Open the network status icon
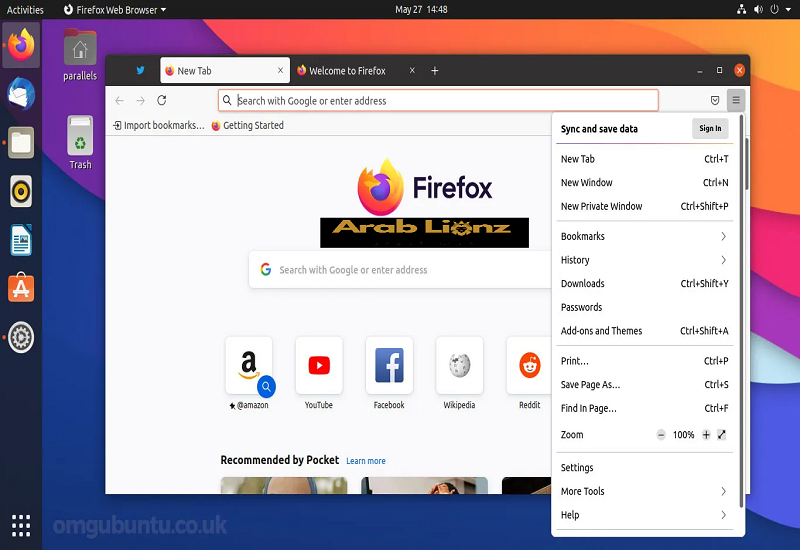The width and height of the screenshot is (800, 550). 741,9
